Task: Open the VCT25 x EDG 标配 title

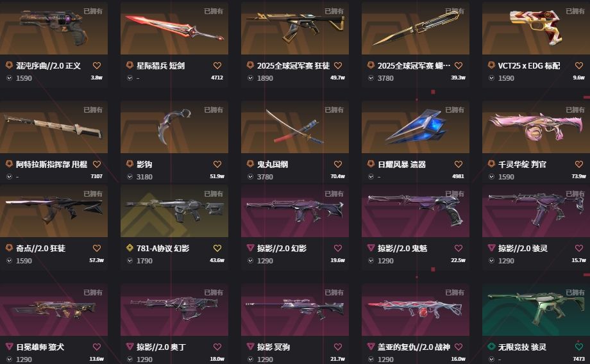Action: pyautogui.click(x=529, y=65)
